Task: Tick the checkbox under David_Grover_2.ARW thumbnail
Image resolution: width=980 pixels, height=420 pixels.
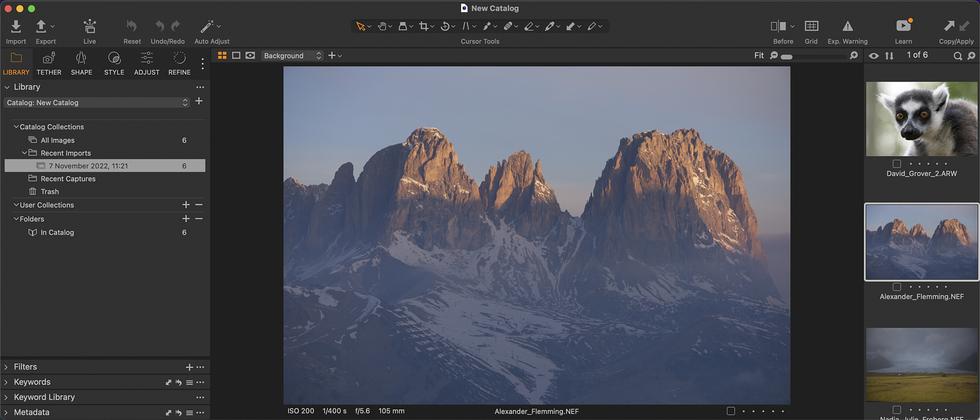Action: coord(897,163)
